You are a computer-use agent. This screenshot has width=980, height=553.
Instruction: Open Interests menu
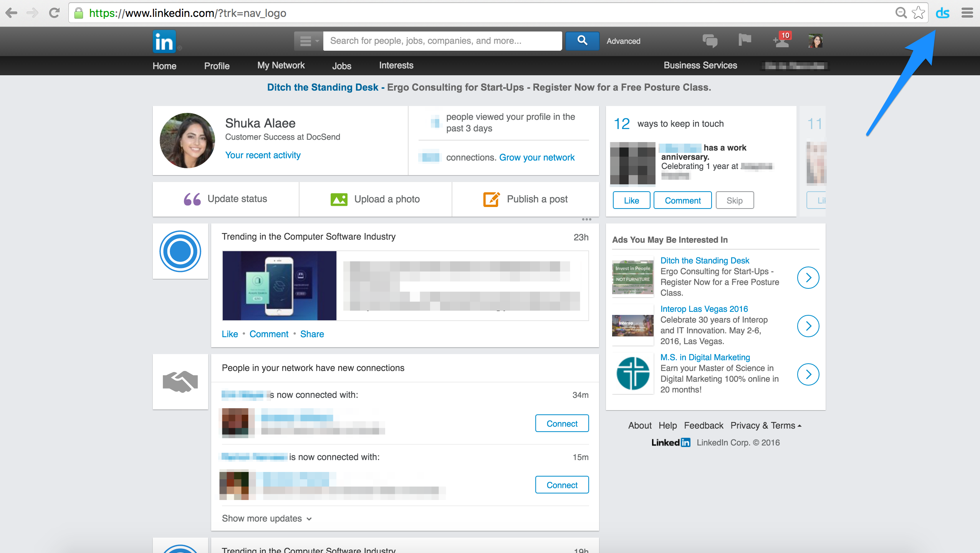396,65
